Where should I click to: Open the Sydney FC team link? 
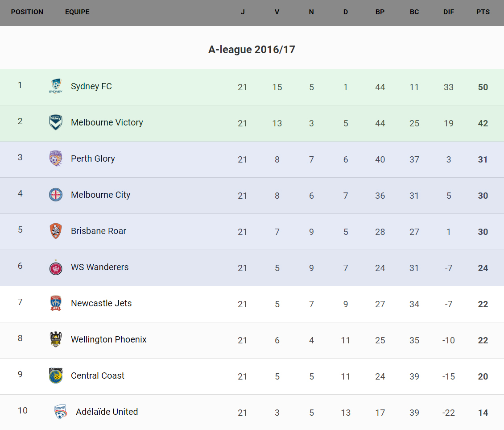point(91,86)
